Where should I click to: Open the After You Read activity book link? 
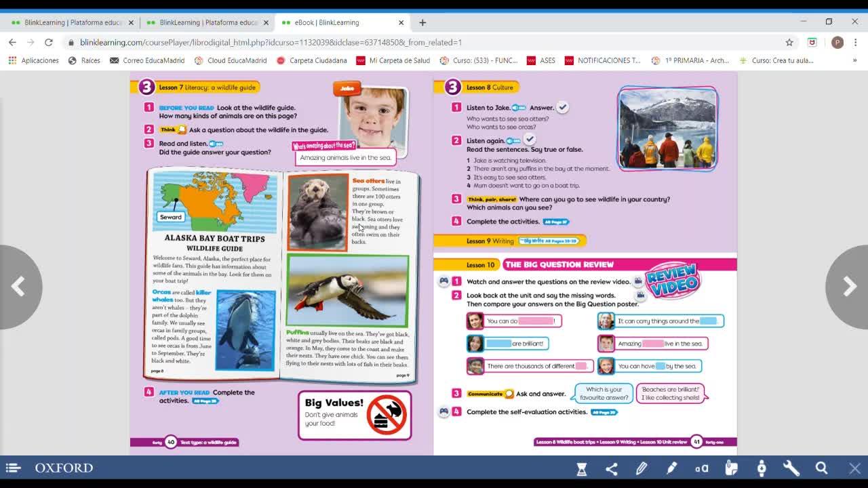205,401
